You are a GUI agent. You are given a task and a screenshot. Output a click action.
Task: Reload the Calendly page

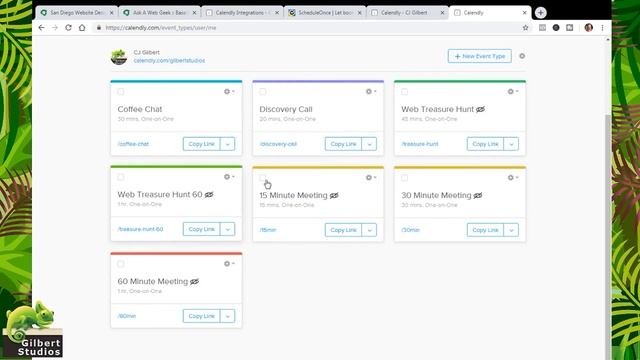68,28
